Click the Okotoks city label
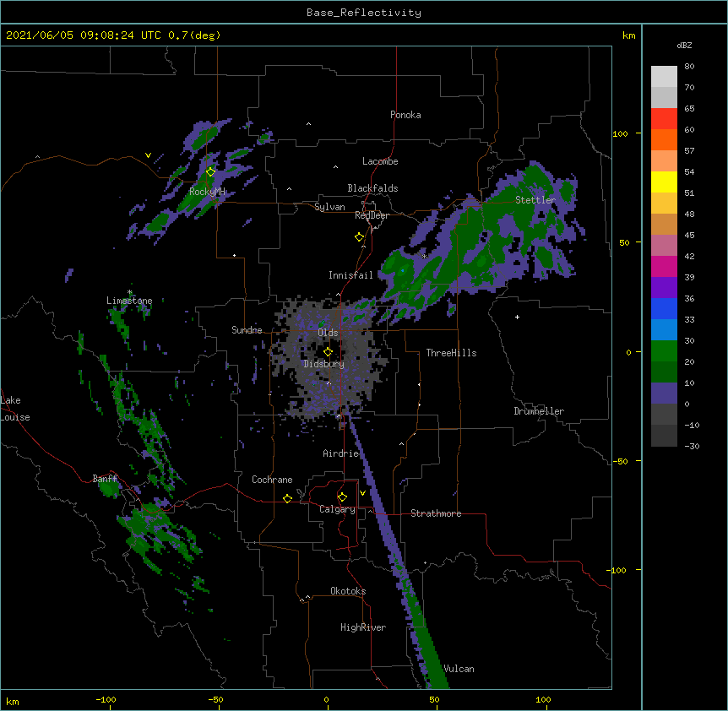Screen dimensions: 728x711 click(348, 591)
